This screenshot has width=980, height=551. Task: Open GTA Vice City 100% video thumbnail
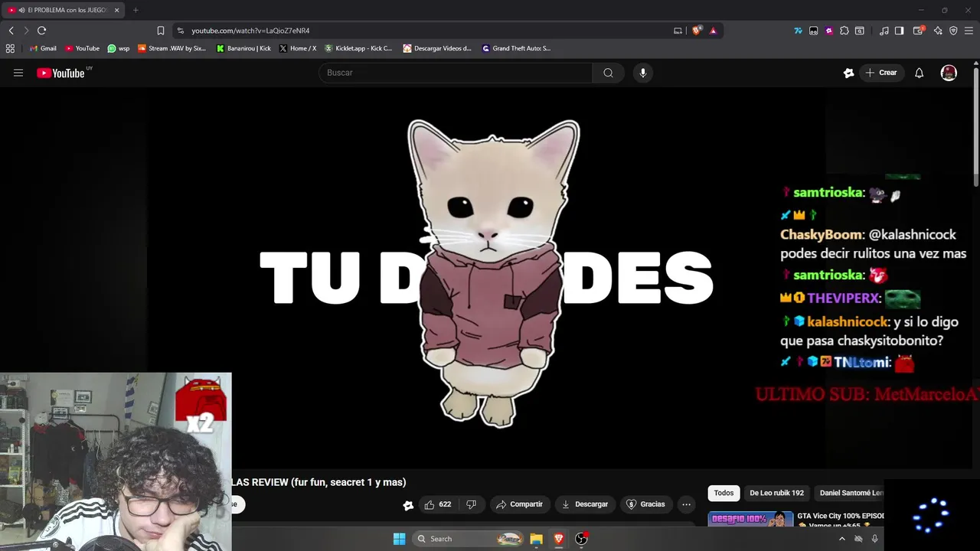click(x=750, y=519)
